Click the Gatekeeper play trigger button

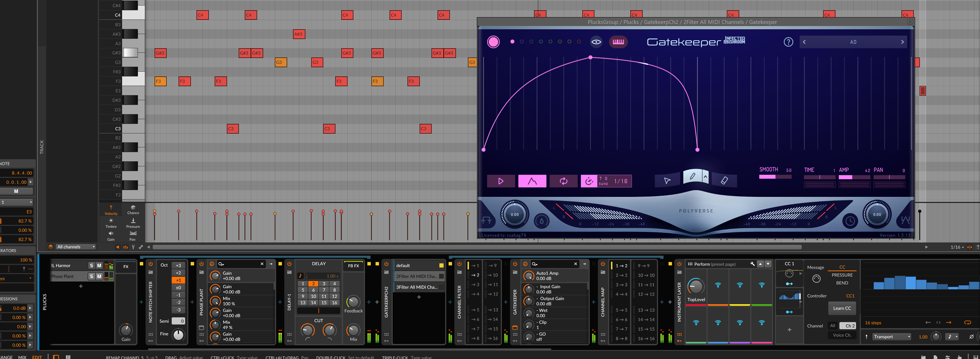tap(501, 181)
